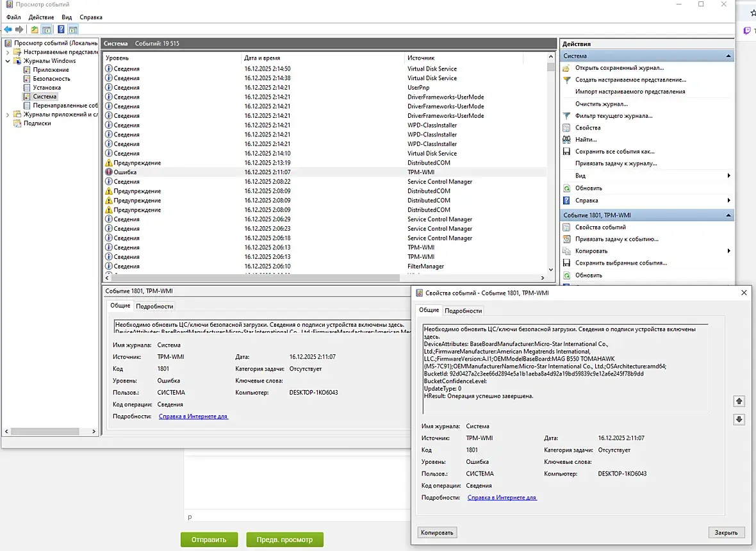Select the FilterManager event row
Image resolution: width=756 pixels, height=551 pixels.
(325, 267)
